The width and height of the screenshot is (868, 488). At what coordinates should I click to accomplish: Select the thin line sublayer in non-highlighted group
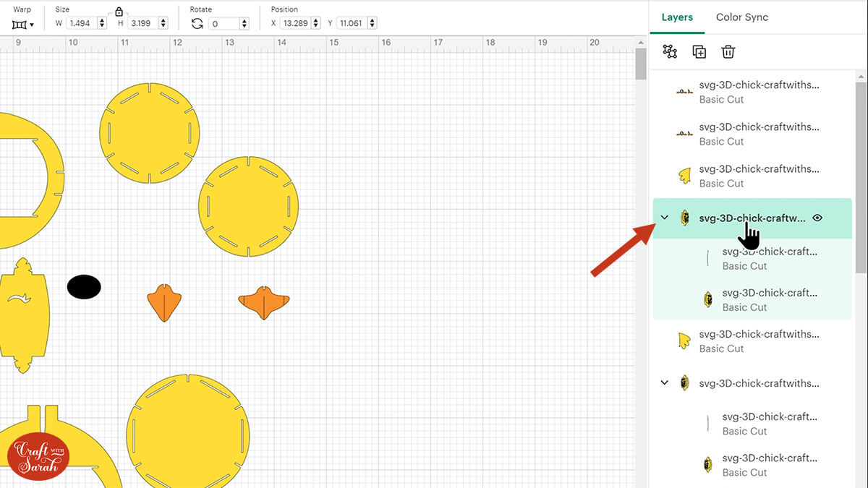pos(752,424)
